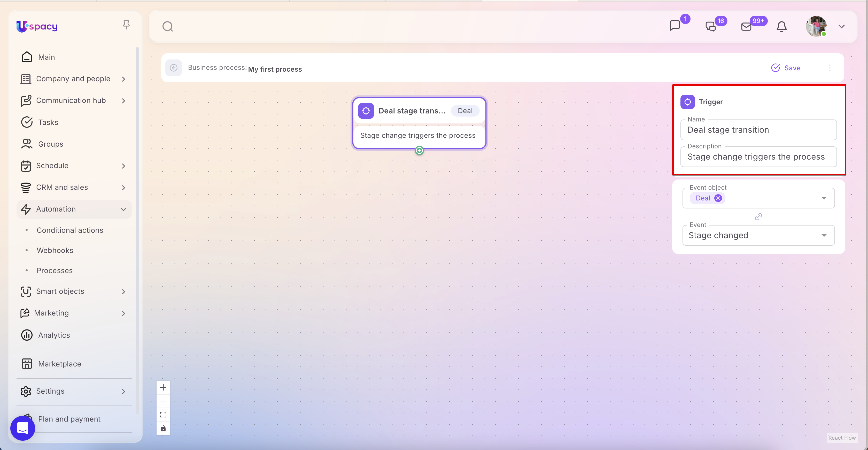Viewport: 868px width, 450px height.
Task: Toggle the link icon between event fields
Action: pyautogui.click(x=758, y=216)
